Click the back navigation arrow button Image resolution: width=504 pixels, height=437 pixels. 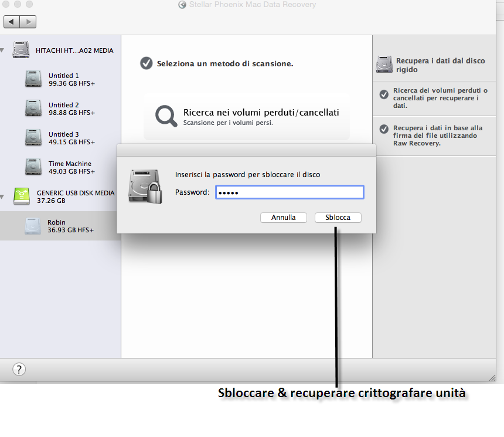click(12, 22)
